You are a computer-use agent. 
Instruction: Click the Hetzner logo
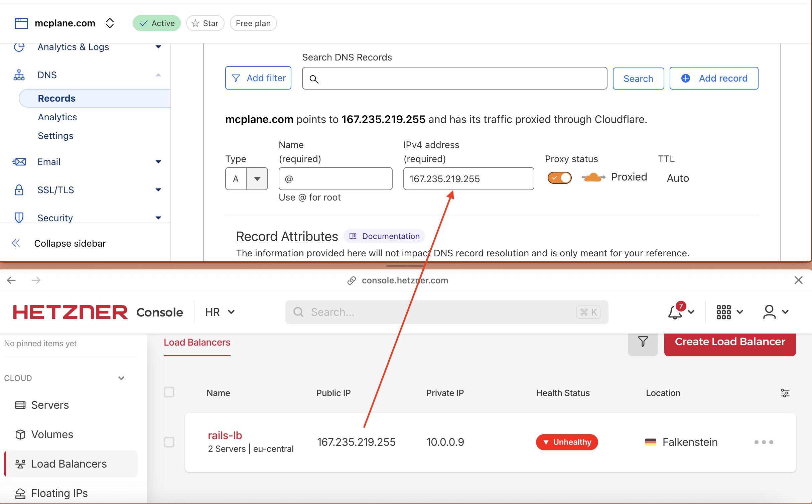[x=70, y=312]
